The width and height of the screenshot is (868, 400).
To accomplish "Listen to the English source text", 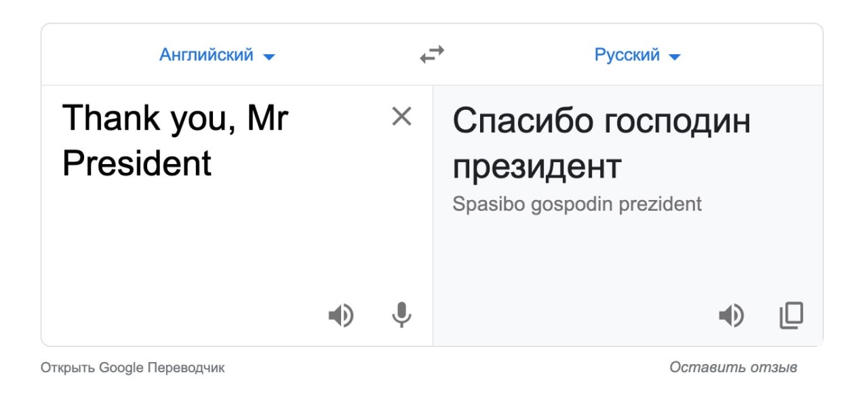I will point(341,315).
